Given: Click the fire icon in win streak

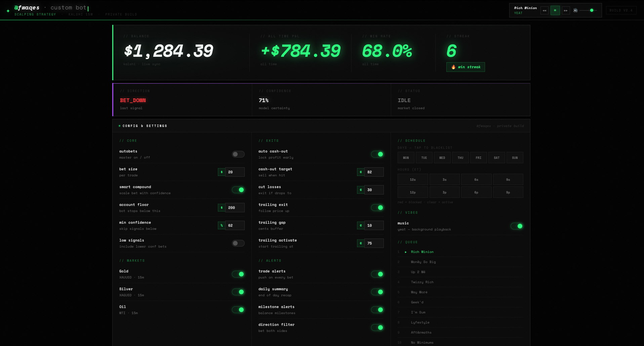Looking at the screenshot, I should coord(453,67).
